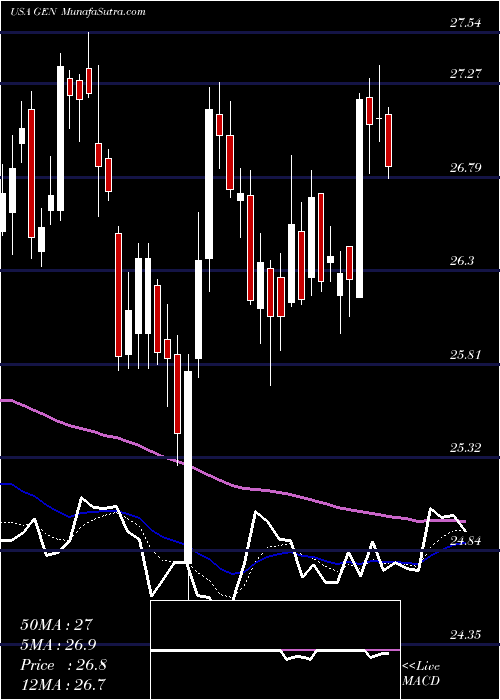Image resolution: width=500 pixels, height=700 pixels.
Task: Click the '50MA : 27' readout
Action: point(56,625)
